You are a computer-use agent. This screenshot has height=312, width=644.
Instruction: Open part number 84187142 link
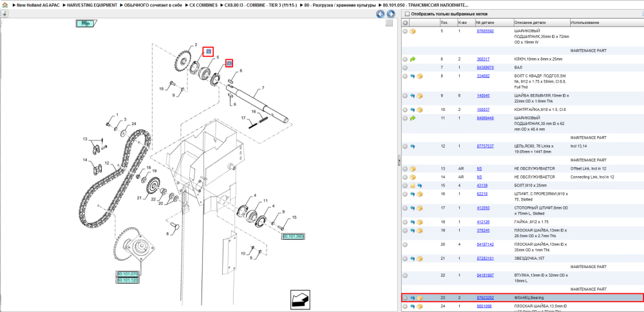tap(485, 244)
